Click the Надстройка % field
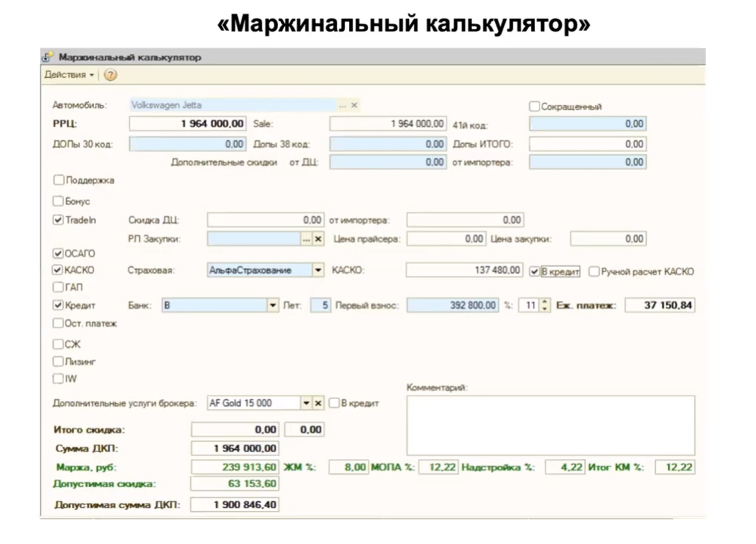 pos(565,467)
